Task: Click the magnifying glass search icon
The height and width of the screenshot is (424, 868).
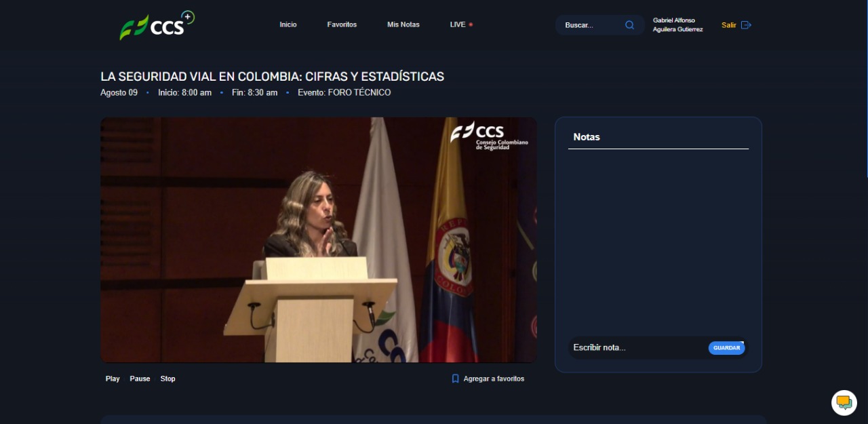Action: pyautogui.click(x=629, y=25)
